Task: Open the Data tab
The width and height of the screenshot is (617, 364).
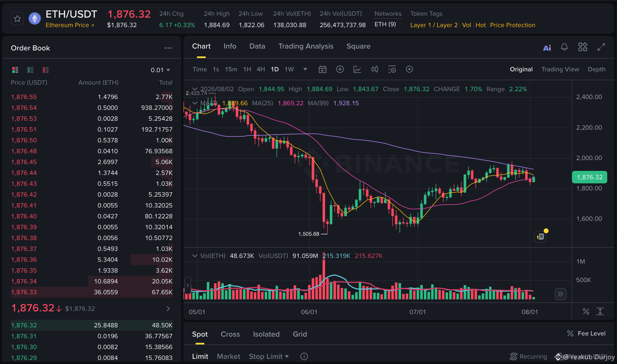Action: (257, 46)
